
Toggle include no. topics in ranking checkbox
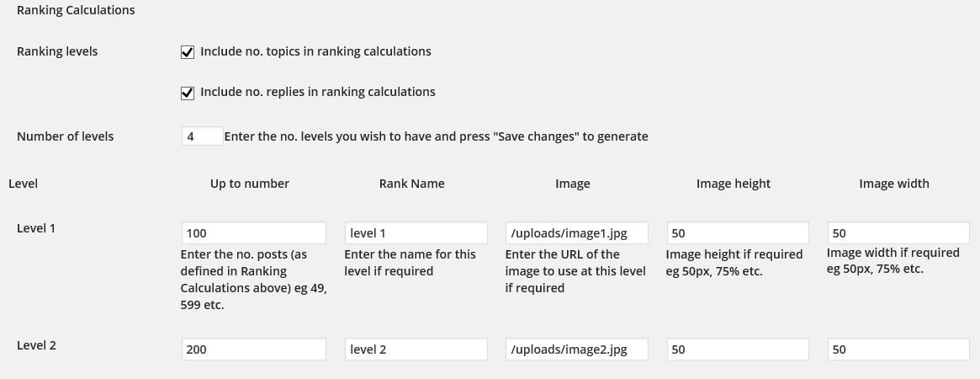click(188, 52)
